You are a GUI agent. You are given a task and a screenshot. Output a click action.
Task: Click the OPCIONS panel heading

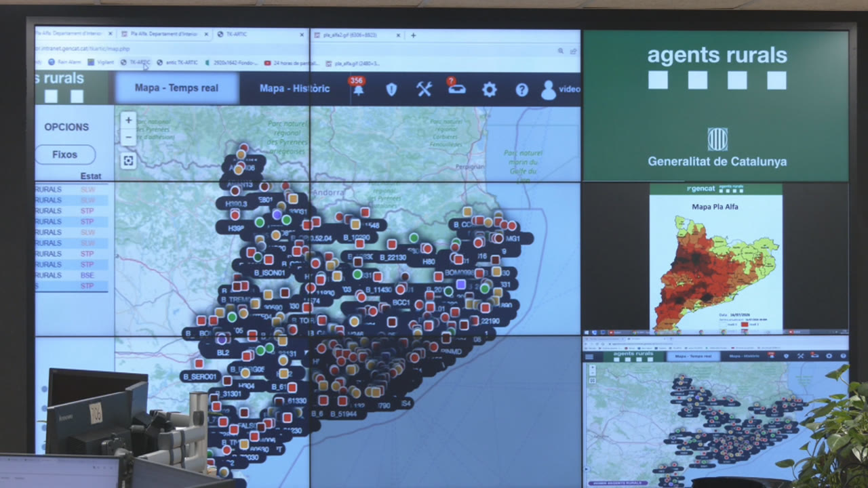click(66, 127)
